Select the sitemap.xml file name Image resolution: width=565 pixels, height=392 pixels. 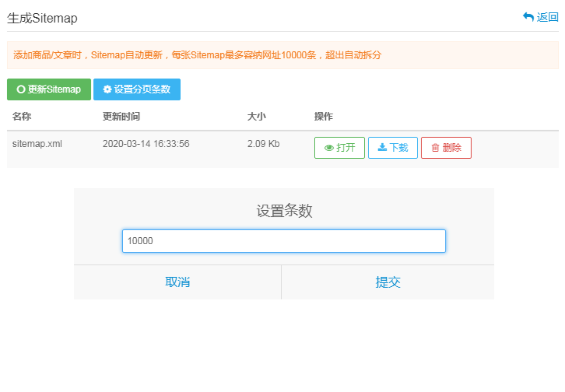click(37, 144)
